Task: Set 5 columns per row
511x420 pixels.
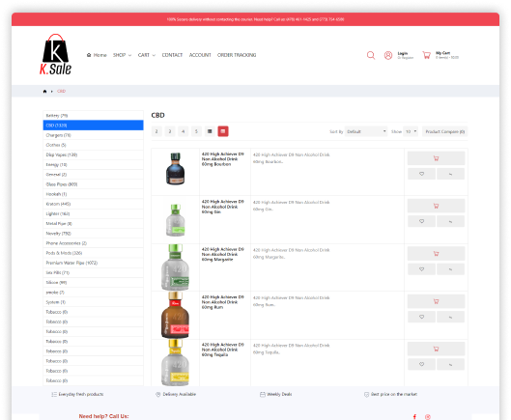Action: click(x=196, y=131)
